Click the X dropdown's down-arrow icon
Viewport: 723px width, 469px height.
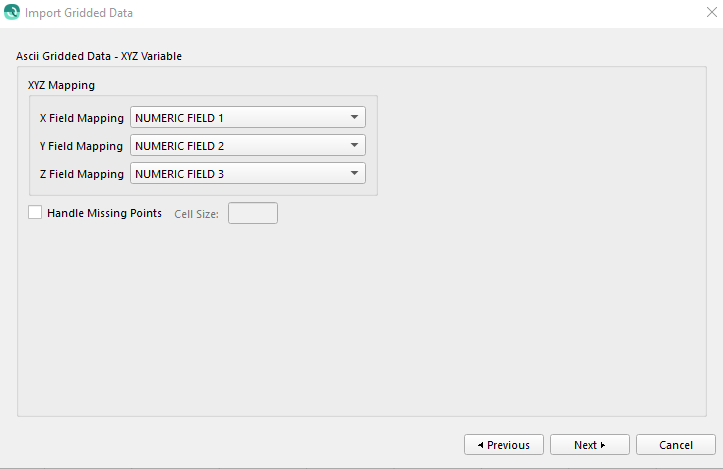tap(355, 118)
